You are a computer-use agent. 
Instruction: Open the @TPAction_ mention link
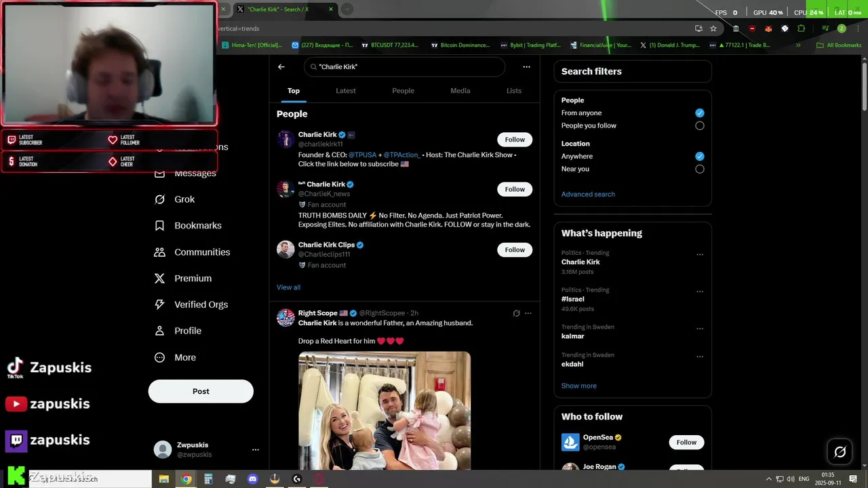(402, 155)
